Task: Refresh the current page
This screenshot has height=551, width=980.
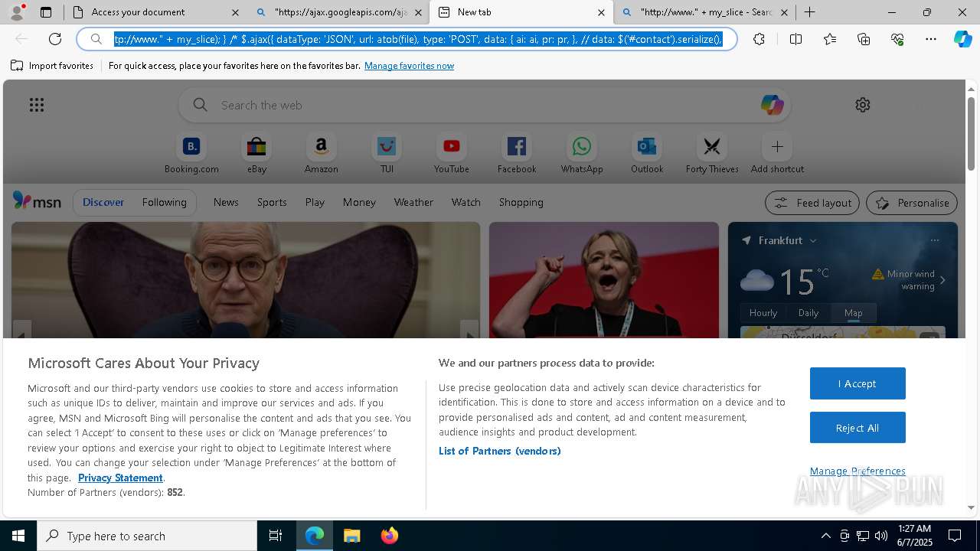Action: pyautogui.click(x=55, y=39)
